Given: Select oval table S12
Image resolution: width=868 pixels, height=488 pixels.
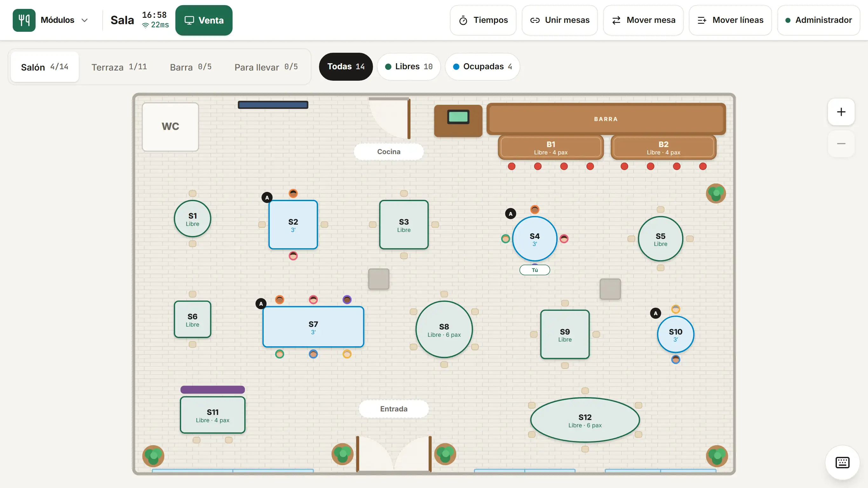Looking at the screenshot, I should point(585,420).
